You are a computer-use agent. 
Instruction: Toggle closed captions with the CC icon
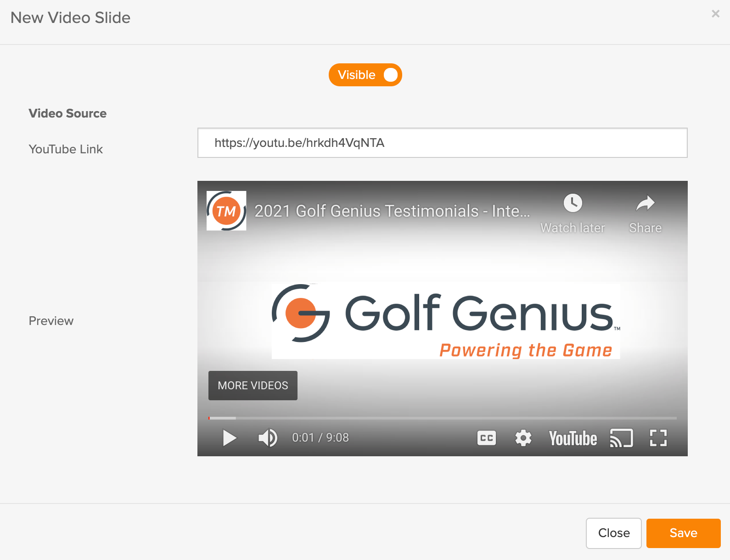pos(487,438)
